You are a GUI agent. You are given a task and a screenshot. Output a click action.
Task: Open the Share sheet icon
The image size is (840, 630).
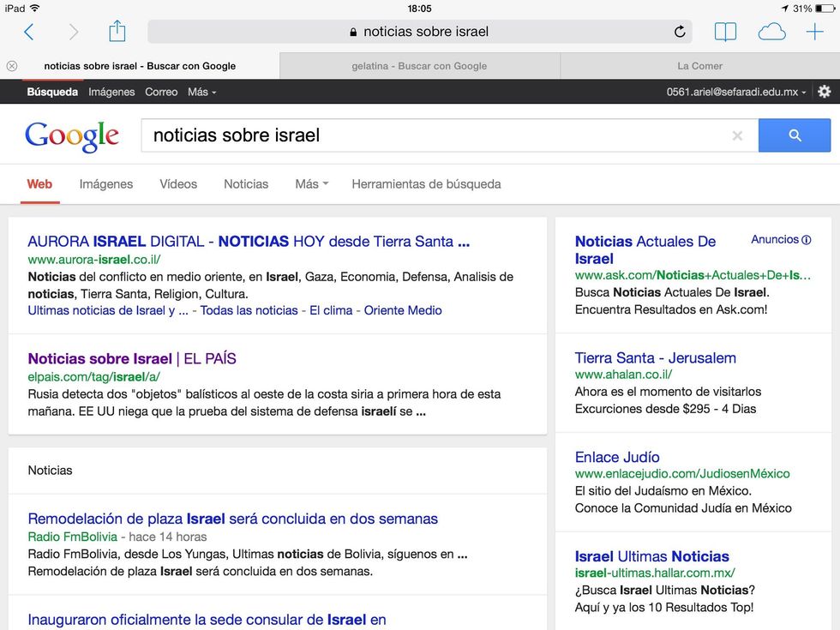pyautogui.click(x=117, y=32)
